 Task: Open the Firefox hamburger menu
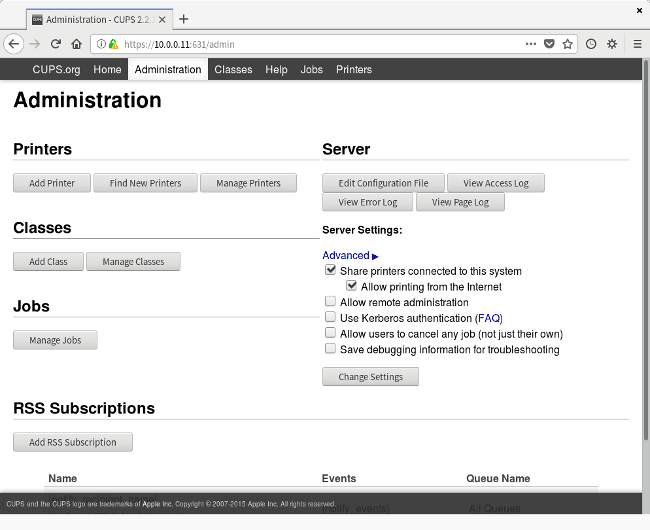(x=636, y=44)
